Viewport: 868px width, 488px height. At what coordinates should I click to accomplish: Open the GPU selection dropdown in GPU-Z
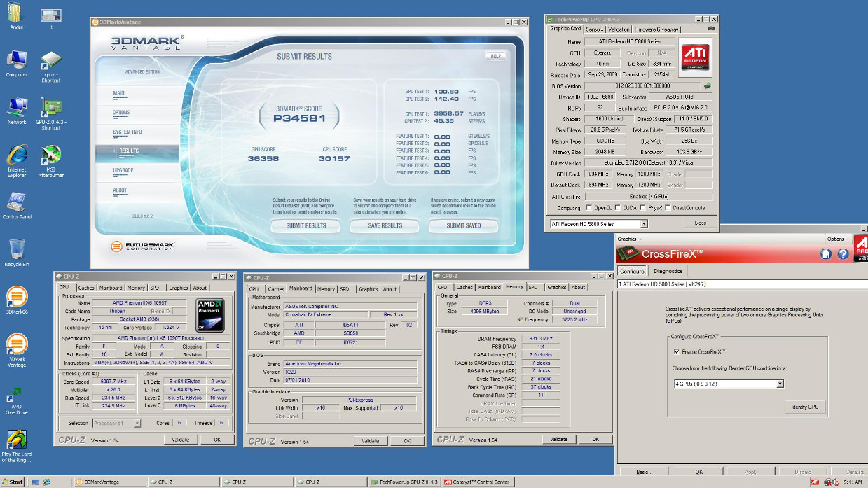(x=644, y=223)
